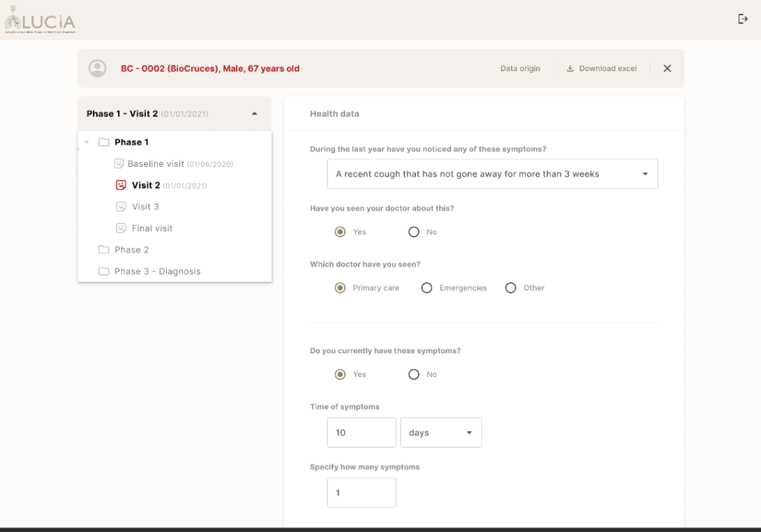
Task: Click the patient avatar icon
Action: pos(97,68)
